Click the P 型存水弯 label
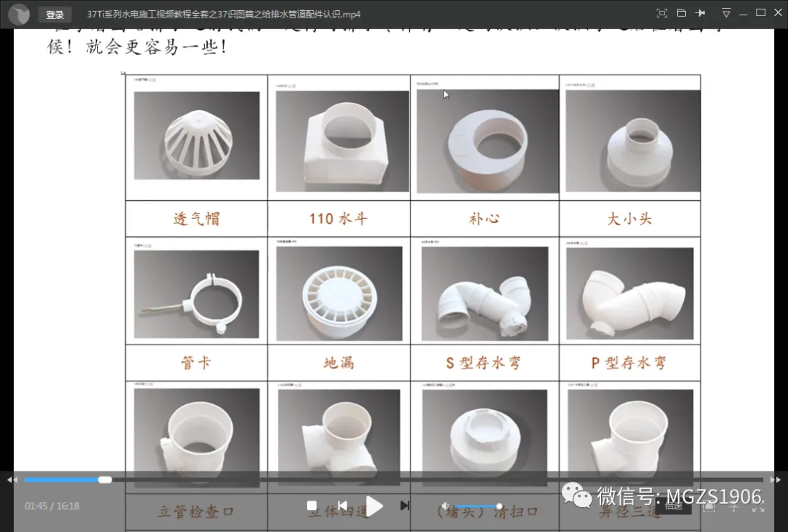 click(629, 363)
